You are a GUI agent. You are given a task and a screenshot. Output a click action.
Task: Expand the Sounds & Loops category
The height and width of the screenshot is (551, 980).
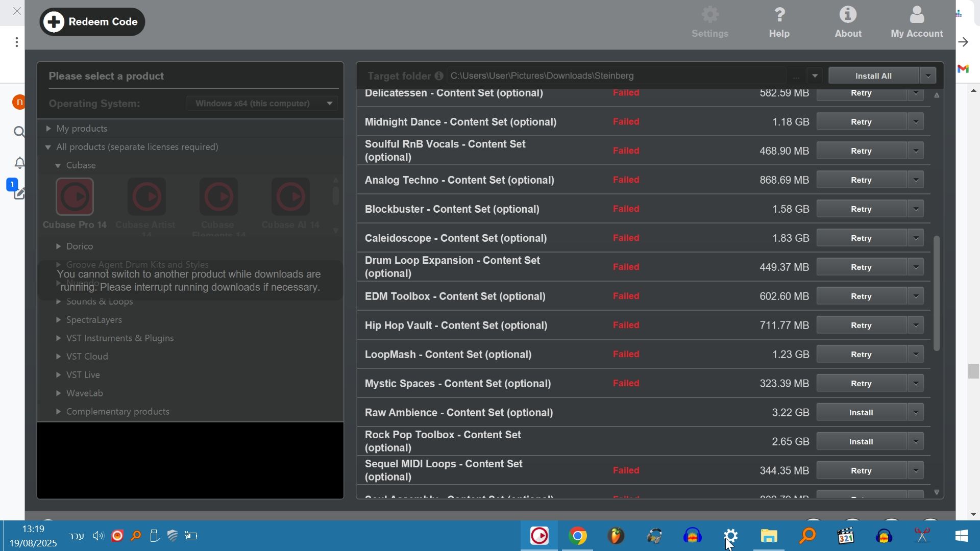[x=58, y=302]
